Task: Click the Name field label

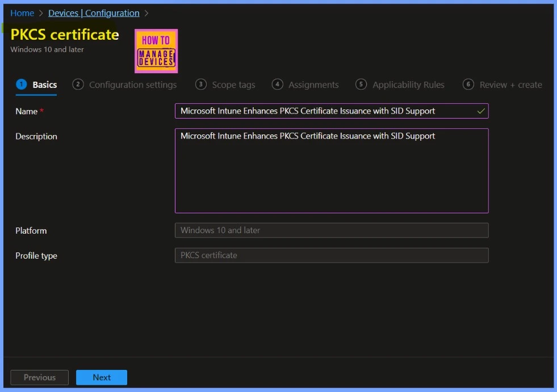Action: tap(26, 112)
